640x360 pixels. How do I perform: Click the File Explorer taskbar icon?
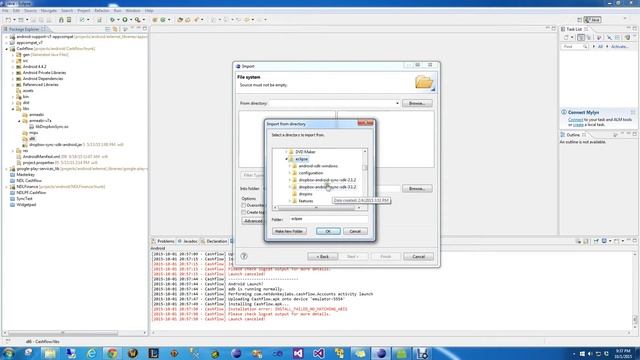(50, 353)
